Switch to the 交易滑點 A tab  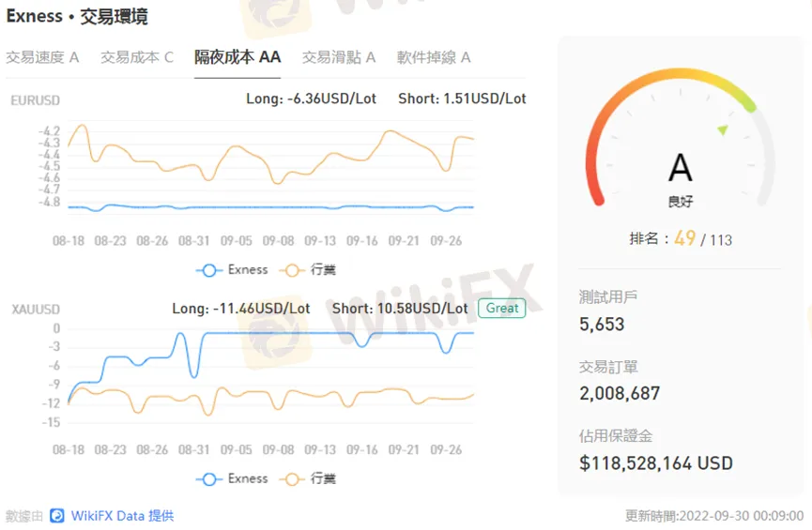pos(339,57)
